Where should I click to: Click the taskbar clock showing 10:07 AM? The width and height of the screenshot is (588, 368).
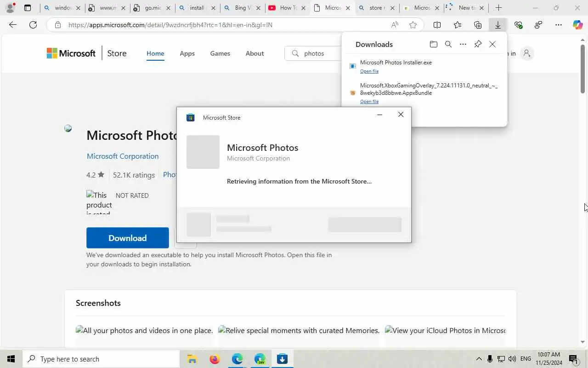(548, 359)
